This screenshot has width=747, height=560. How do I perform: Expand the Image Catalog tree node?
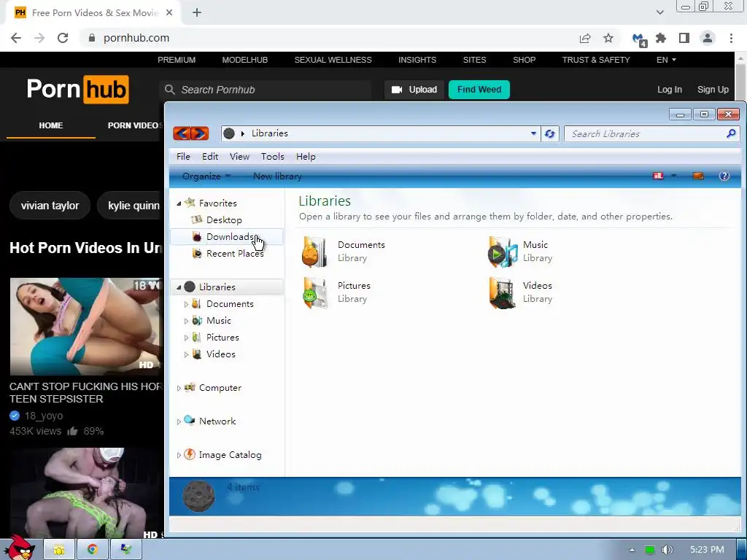(x=179, y=455)
